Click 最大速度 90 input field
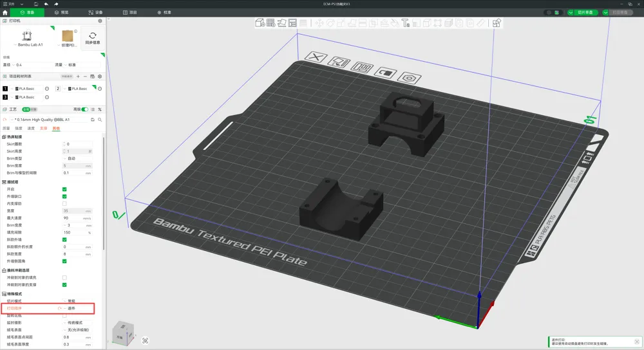Image resolution: width=644 pixels, height=350 pixels. click(x=77, y=218)
